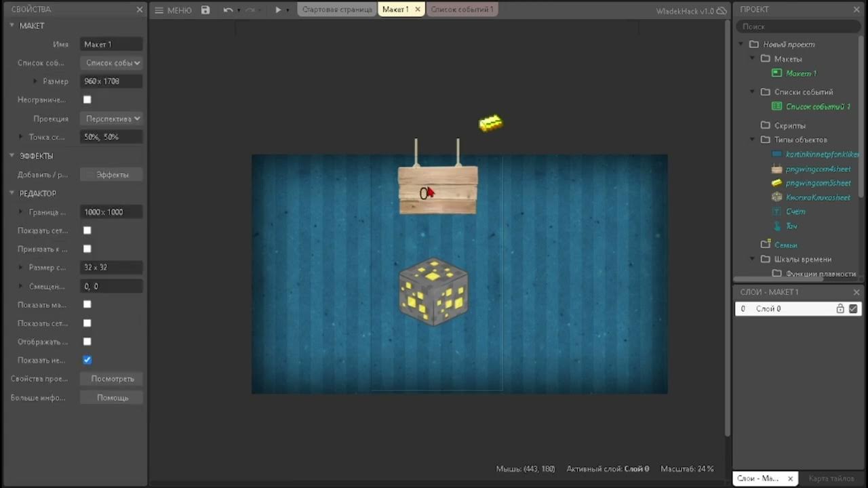Screen dimensions: 868x488
Task: Click the lock icon on Слой 0
Action: (x=840, y=308)
